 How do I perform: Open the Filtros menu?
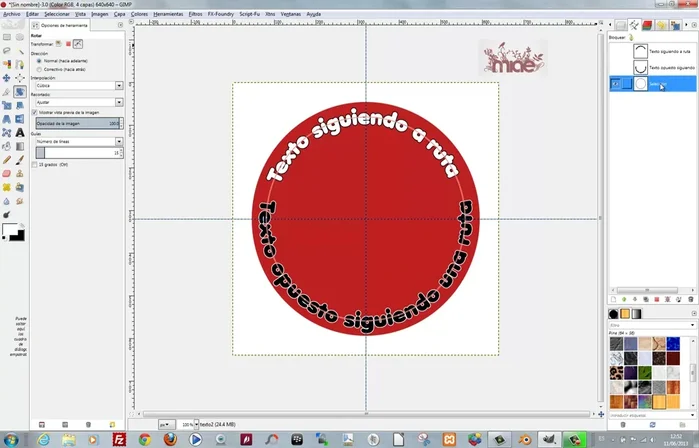pos(195,15)
